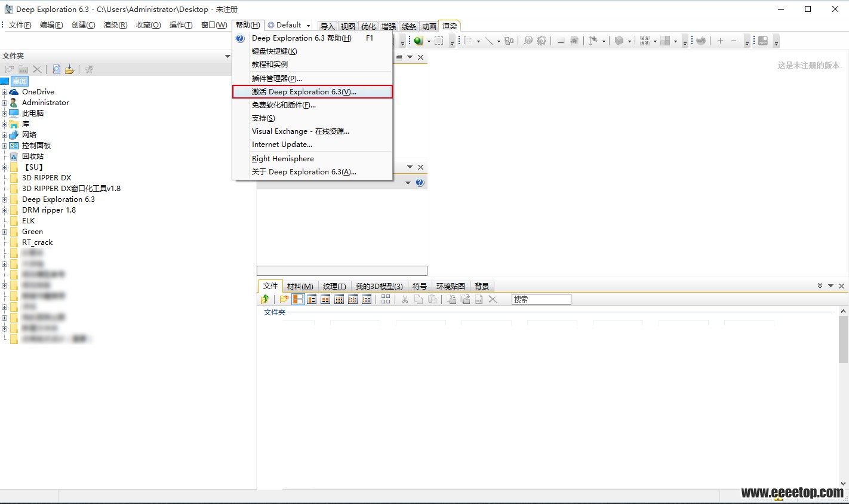
Task: Switch to the 背景 tab
Action: tap(482, 287)
